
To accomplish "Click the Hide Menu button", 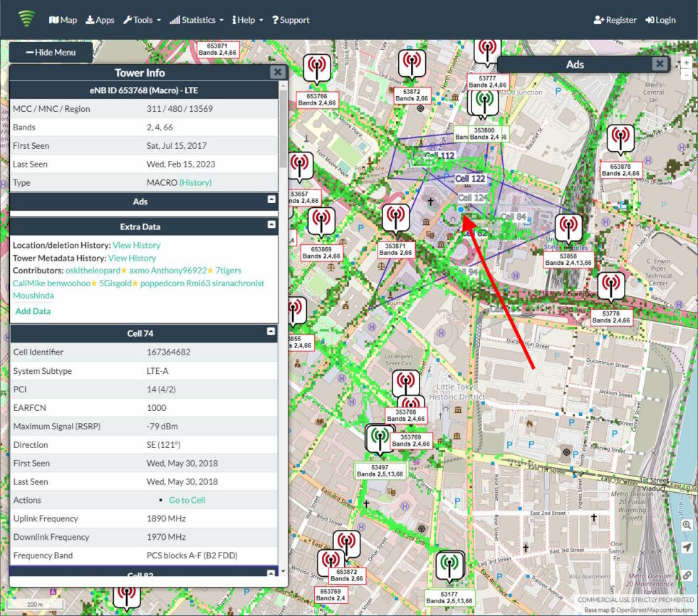I will [49, 51].
